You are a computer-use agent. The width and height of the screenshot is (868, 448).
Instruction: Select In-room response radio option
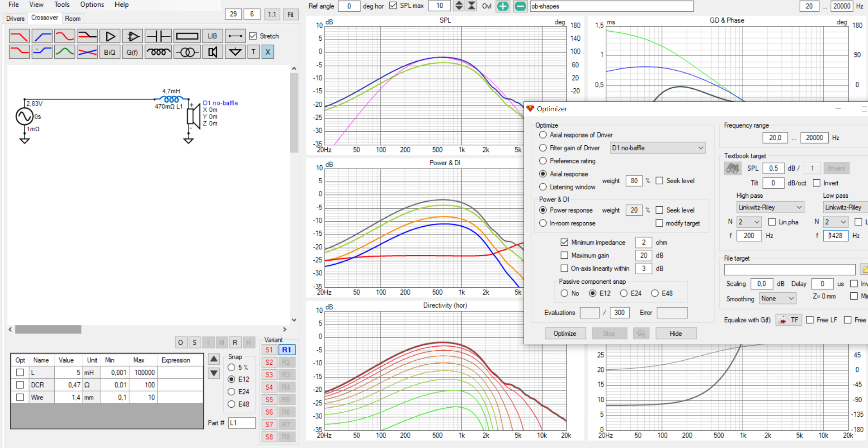543,223
